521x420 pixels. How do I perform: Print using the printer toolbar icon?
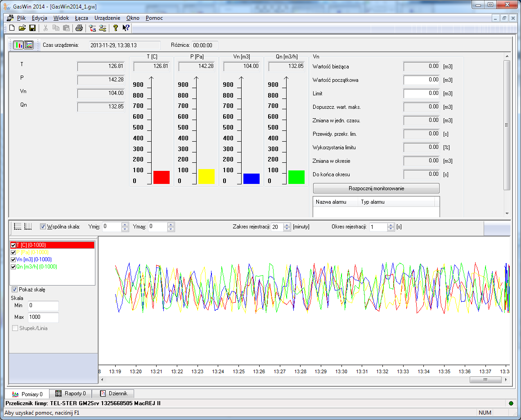pos(79,28)
